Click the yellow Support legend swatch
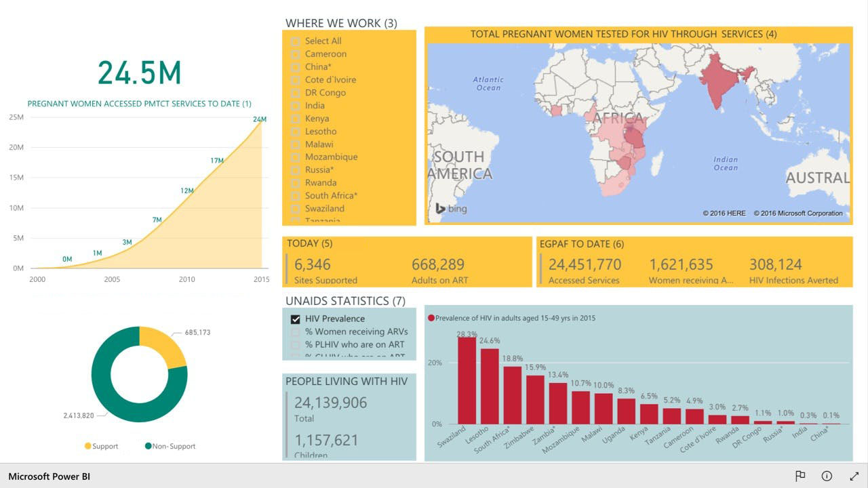The height and width of the screenshot is (488, 868). coord(87,446)
